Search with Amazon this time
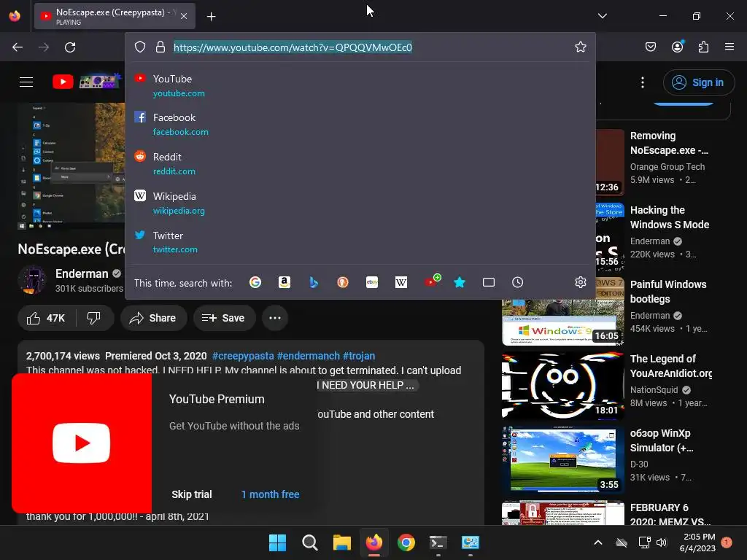Viewport: 747px width, 560px height. tap(285, 282)
